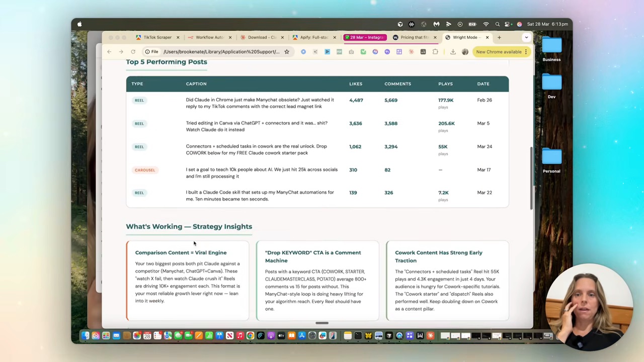The width and height of the screenshot is (644, 362).
Task: Click the 'Comparison Content = Viral Engine' card
Action: tap(187, 281)
